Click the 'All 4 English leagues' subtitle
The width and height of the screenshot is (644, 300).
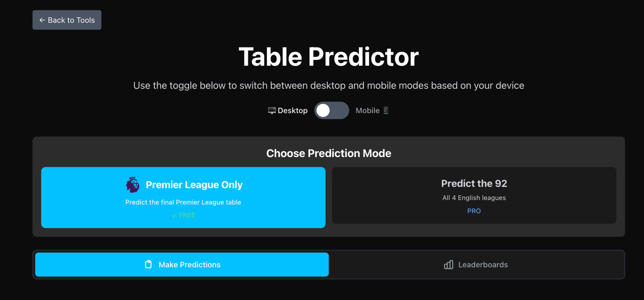(474, 198)
